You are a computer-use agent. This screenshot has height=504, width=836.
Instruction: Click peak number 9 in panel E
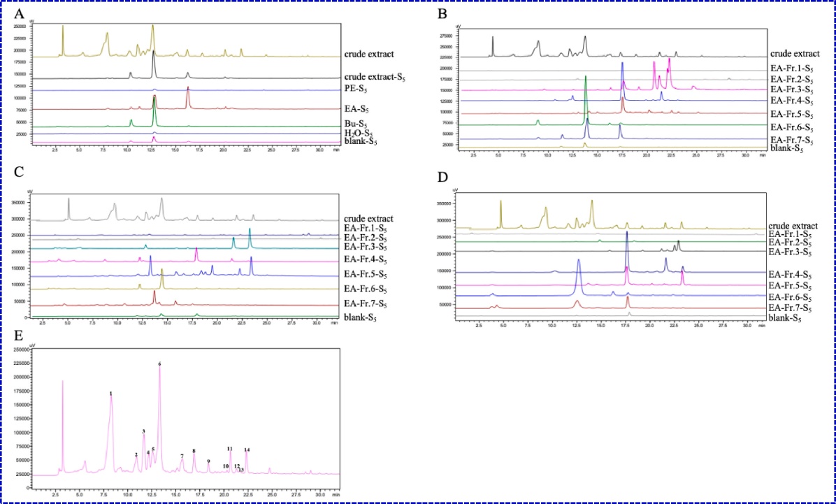click(x=208, y=461)
